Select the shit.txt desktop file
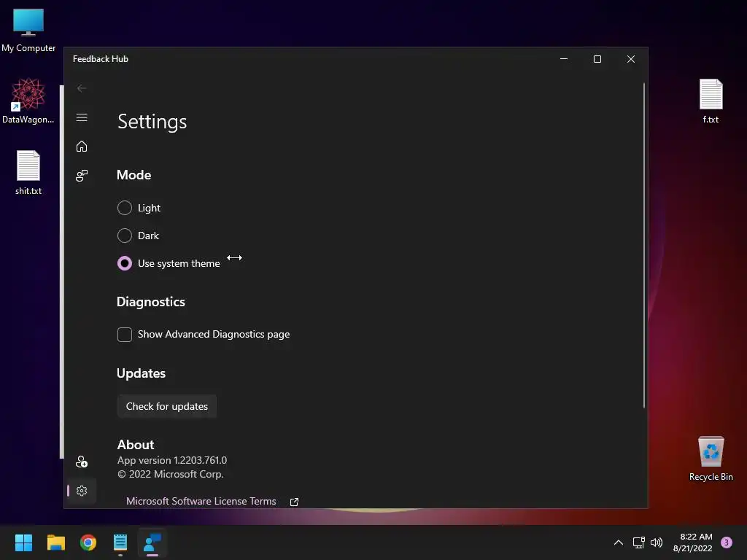 coord(28,172)
